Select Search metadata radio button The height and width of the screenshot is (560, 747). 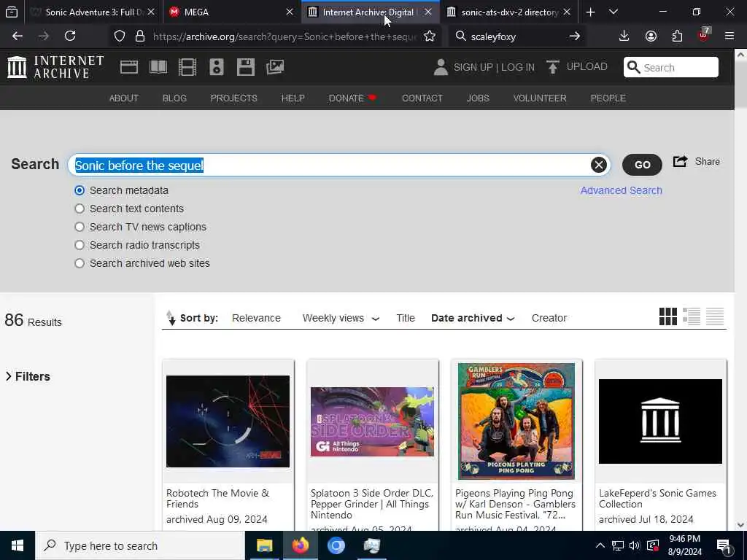point(80,190)
